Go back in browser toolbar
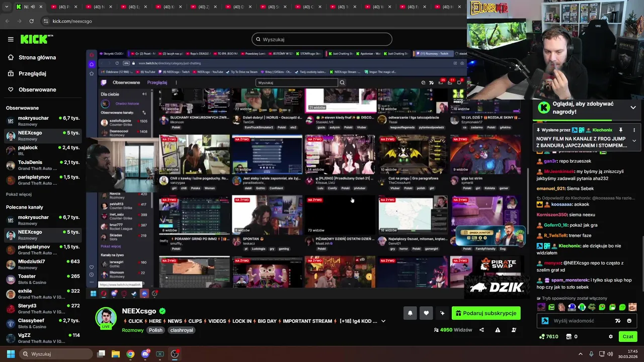This screenshot has width=644, height=362. pyautogui.click(x=7, y=21)
